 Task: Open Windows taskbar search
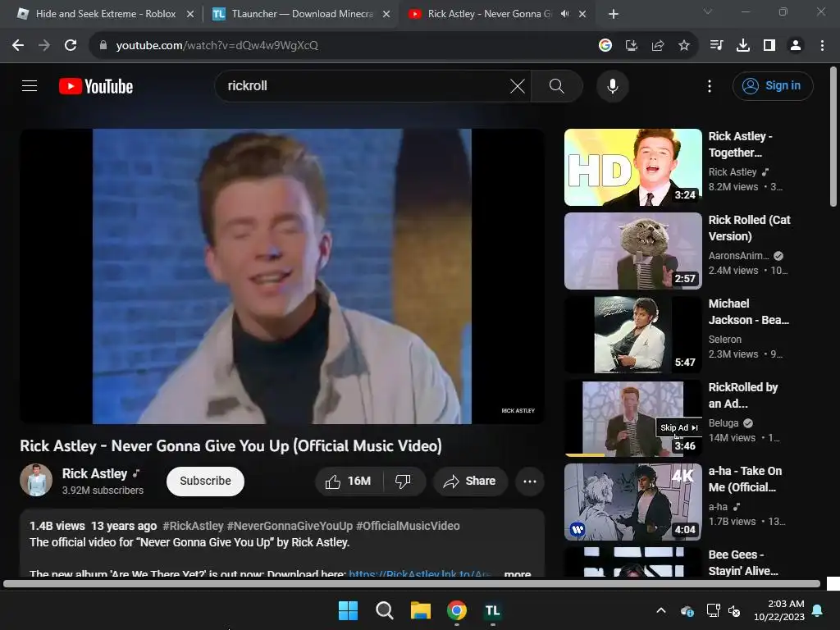tap(384, 610)
